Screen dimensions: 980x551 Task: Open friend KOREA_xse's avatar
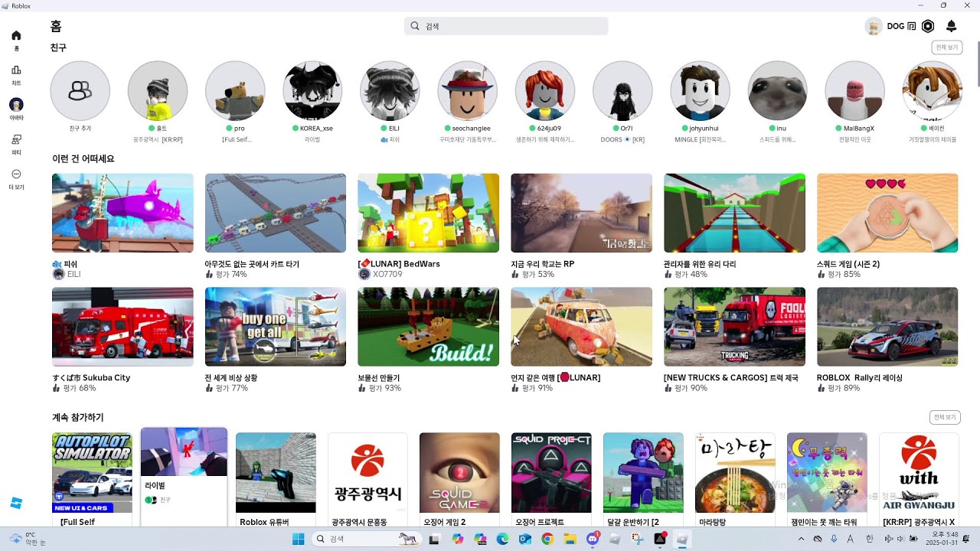click(312, 91)
